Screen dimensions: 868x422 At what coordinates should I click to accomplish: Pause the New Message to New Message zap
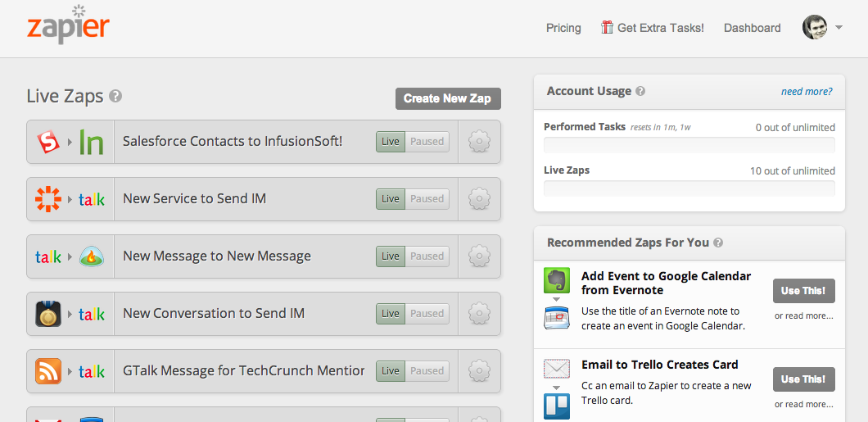coord(427,256)
